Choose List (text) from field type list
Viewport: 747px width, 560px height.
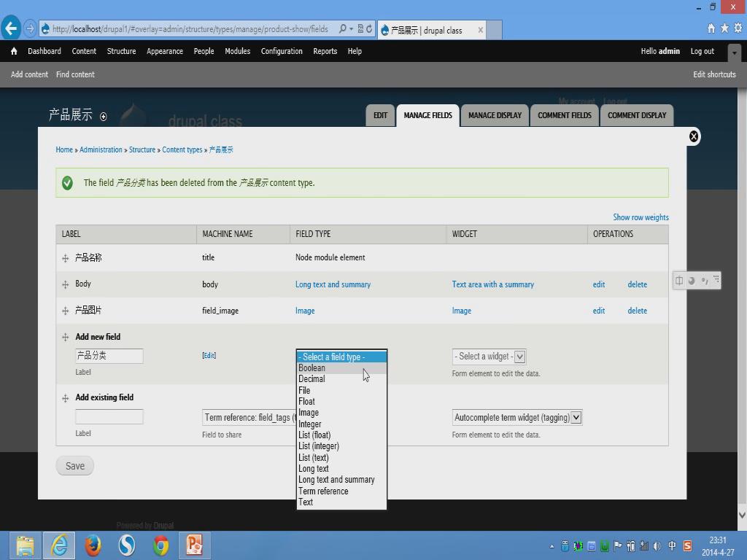(x=341, y=458)
